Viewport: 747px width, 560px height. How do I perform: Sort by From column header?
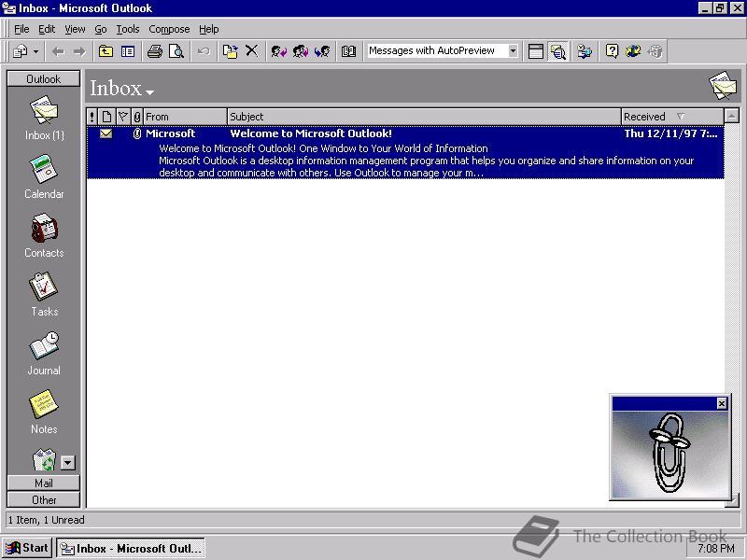click(185, 117)
